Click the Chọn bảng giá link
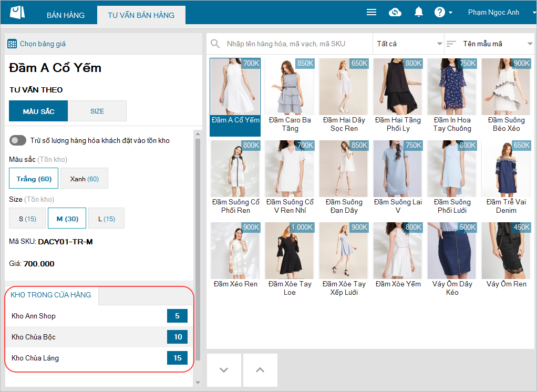The height and width of the screenshot is (392, 537). tap(43, 44)
